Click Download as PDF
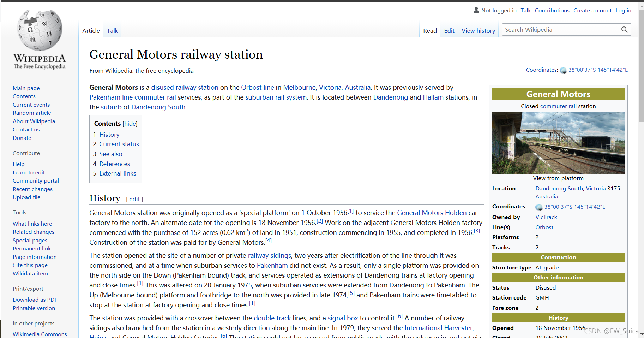644x338 pixels. 35,300
